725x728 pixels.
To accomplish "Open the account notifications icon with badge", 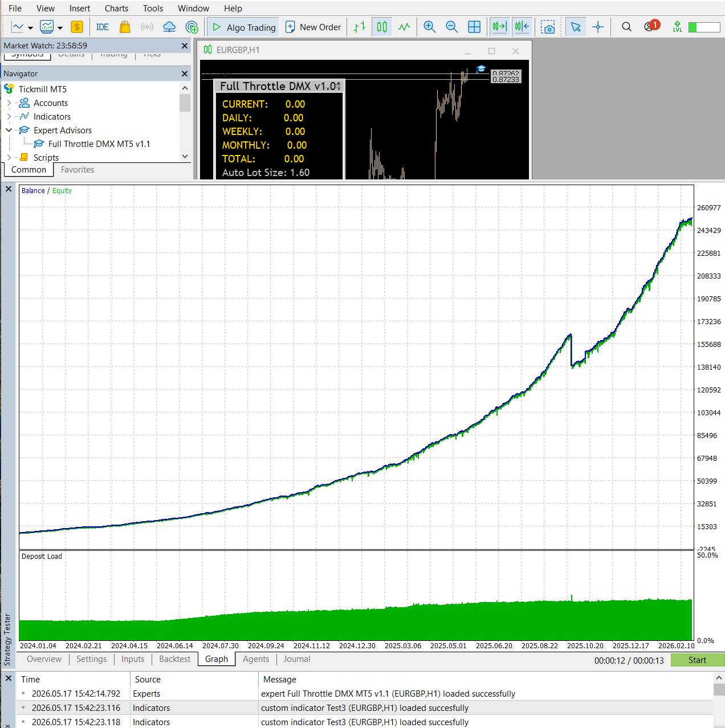I will click(x=651, y=26).
